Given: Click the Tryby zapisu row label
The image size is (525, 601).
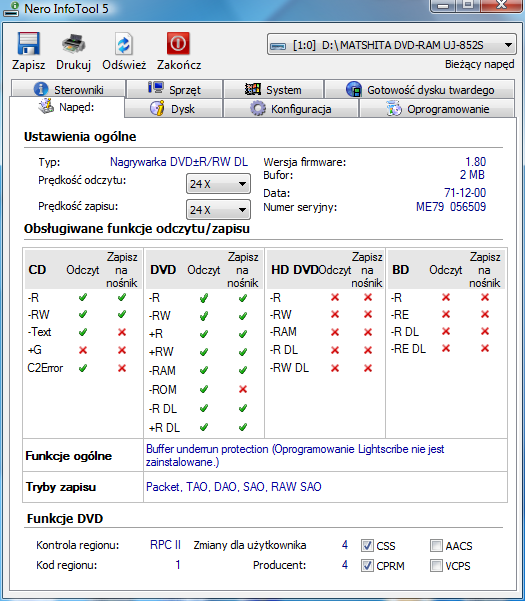Looking at the screenshot, I should click(61, 487).
